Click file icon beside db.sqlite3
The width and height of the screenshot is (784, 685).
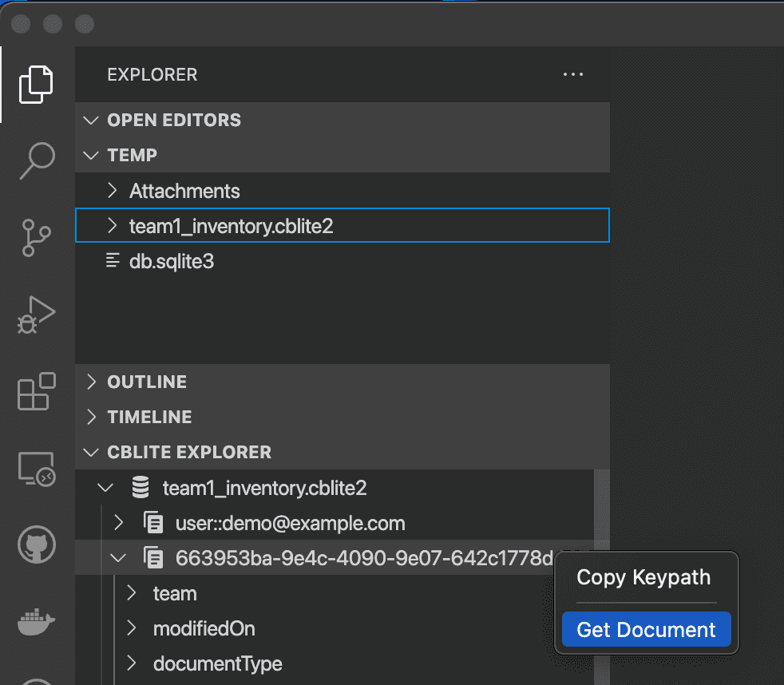coord(113,260)
